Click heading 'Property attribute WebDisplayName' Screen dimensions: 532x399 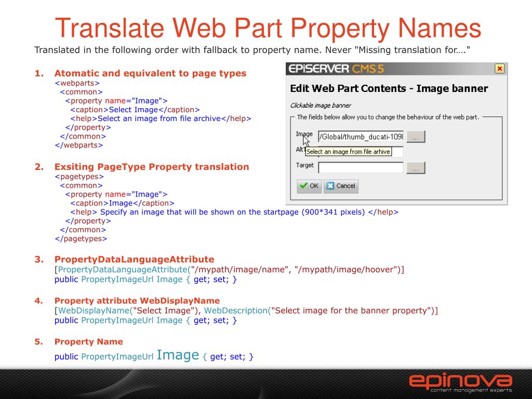137,301
